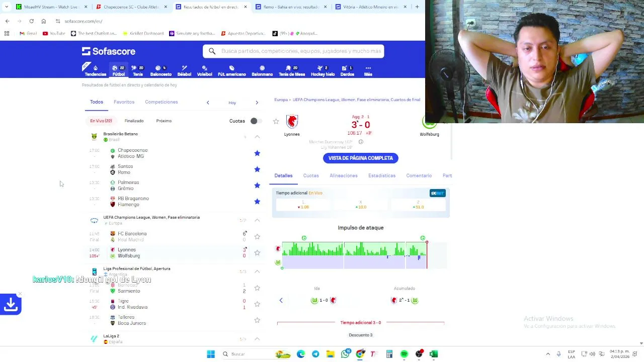
Task: Open the Estadísticas match tab
Action: (x=382, y=175)
